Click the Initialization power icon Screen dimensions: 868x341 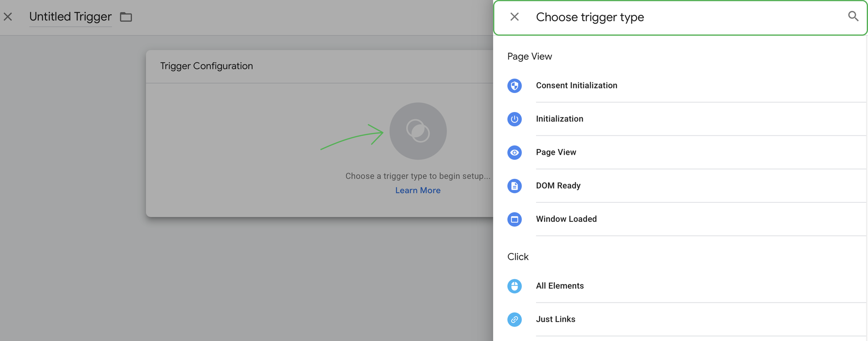[x=514, y=119]
